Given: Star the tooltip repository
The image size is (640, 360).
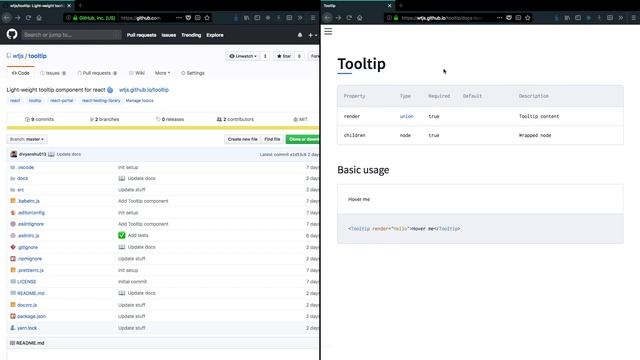Looking at the screenshot, I should pyautogui.click(x=284, y=56).
